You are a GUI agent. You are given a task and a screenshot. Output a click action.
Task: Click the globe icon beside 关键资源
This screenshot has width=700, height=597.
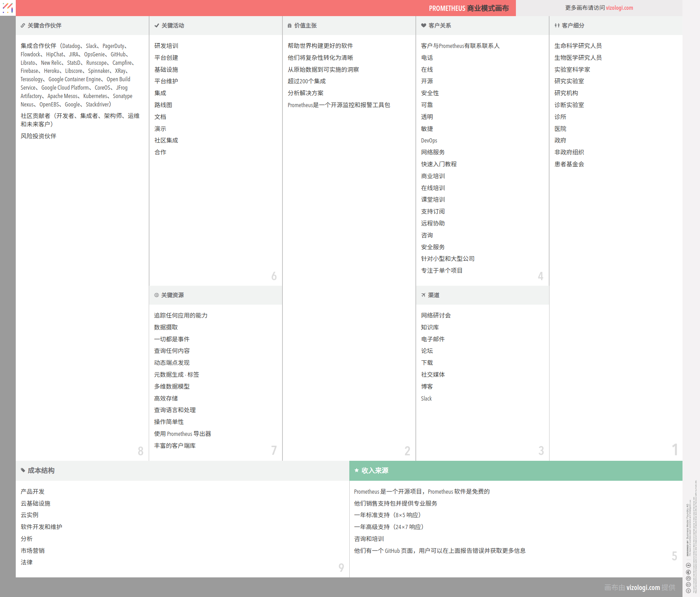point(156,295)
